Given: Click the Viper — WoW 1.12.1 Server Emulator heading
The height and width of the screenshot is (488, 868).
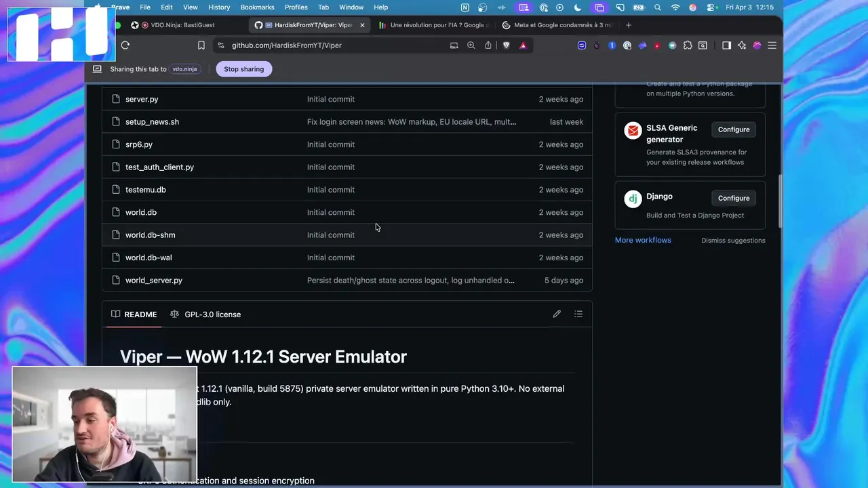Looking at the screenshot, I should [x=263, y=357].
